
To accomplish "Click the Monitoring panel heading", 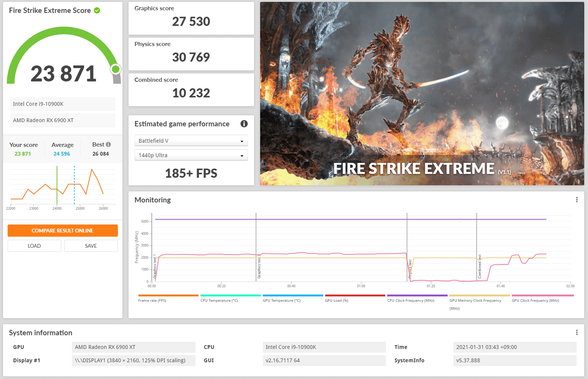I will 153,200.
